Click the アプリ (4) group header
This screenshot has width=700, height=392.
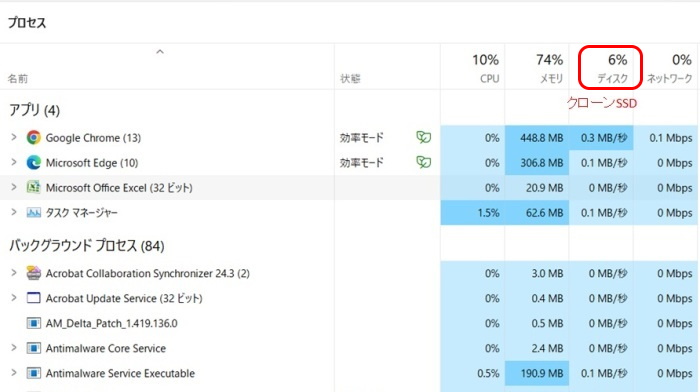(34, 110)
